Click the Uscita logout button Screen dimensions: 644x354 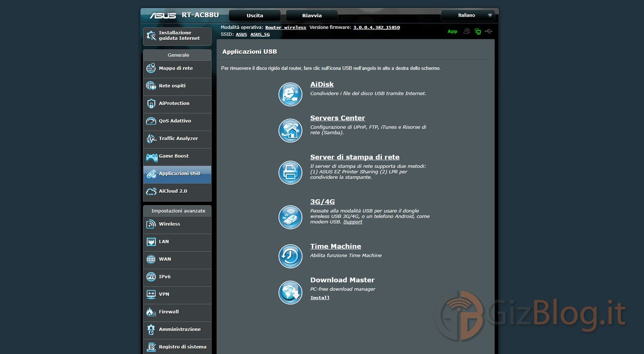[x=255, y=16]
